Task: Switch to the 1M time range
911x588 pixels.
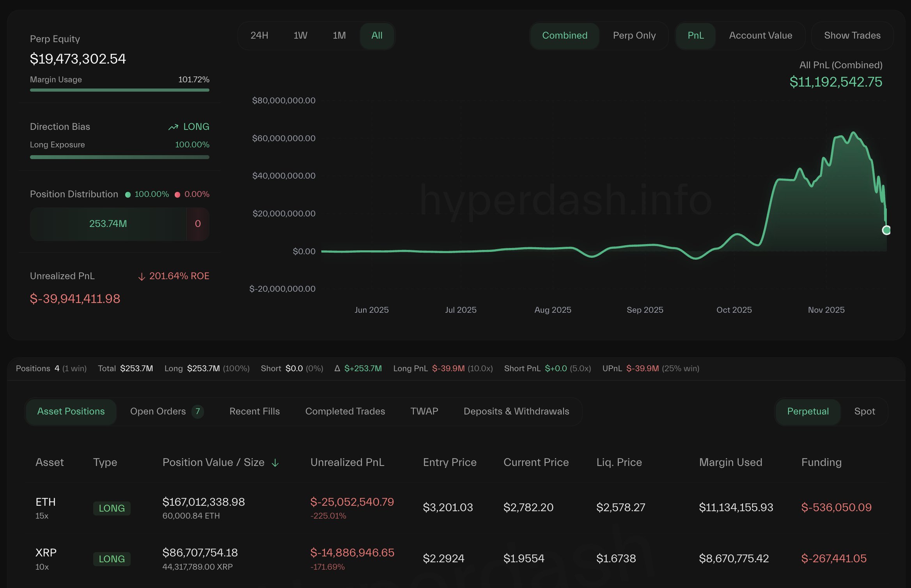Action: 339,35
